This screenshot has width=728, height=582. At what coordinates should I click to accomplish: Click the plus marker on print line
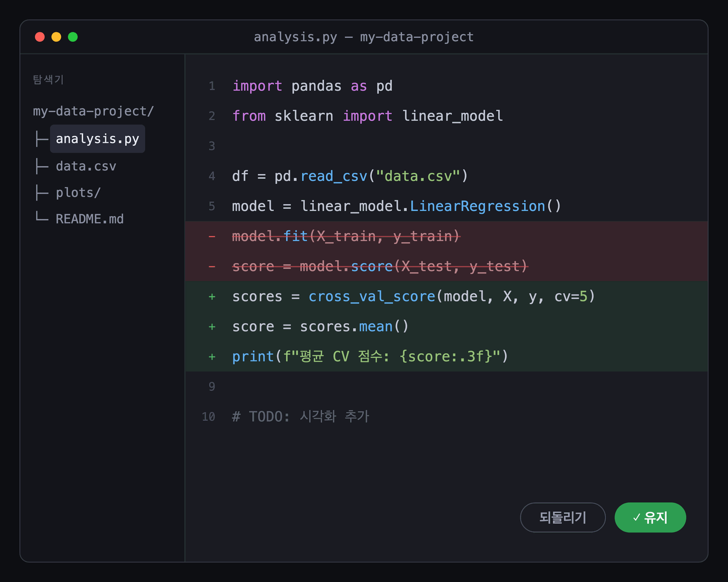pos(212,356)
